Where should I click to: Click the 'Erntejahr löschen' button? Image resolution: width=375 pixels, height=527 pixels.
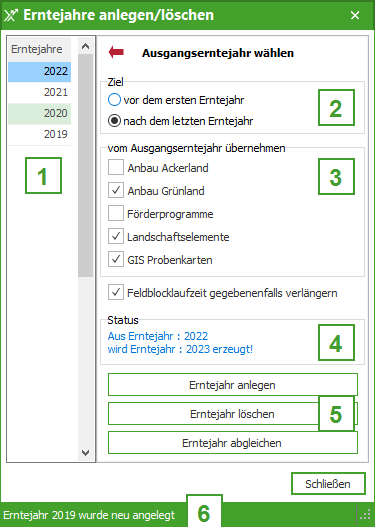click(233, 414)
